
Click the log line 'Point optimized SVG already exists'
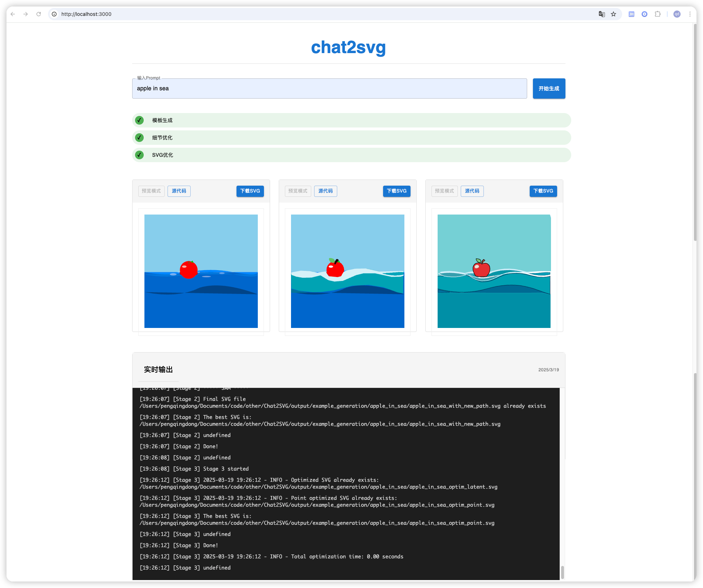[x=317, y=501]
